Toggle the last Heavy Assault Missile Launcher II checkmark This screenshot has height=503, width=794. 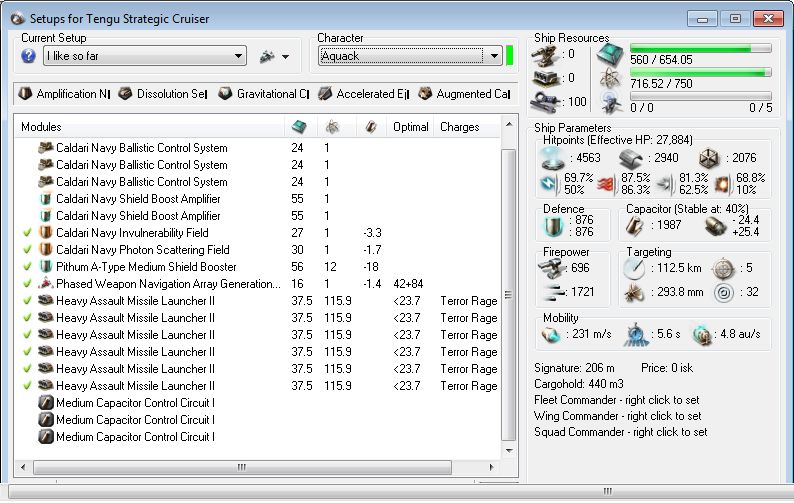(27, 385)
